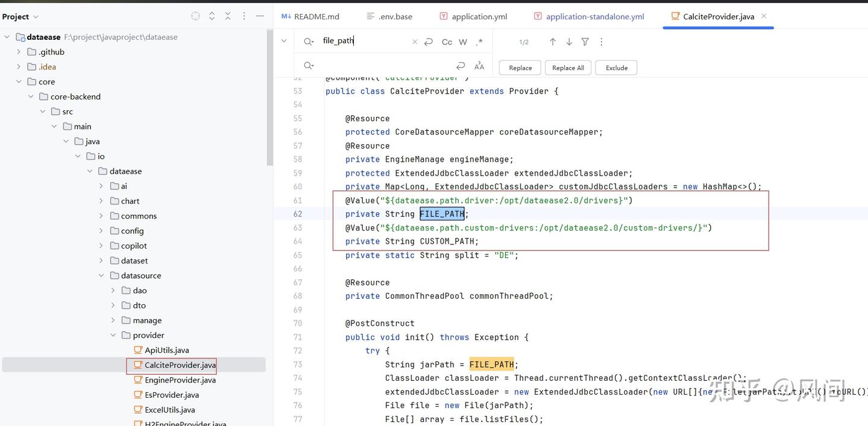The image size is (868, 426).
Task: Turn on regex search with .* option
Action: [x=480, y=42]
